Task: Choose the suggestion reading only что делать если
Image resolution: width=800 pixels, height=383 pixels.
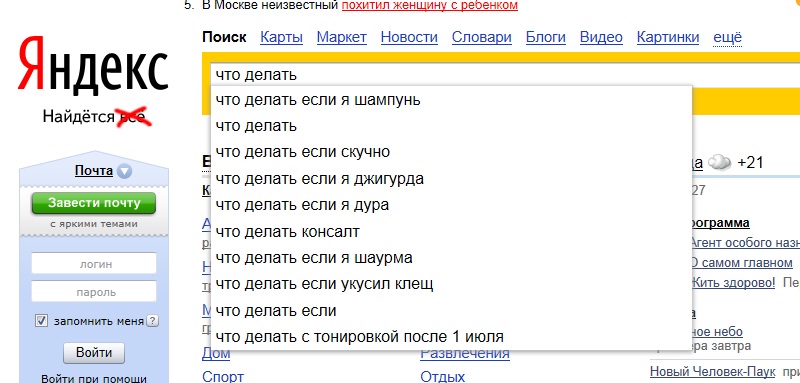Action: (x=451, y=311)
